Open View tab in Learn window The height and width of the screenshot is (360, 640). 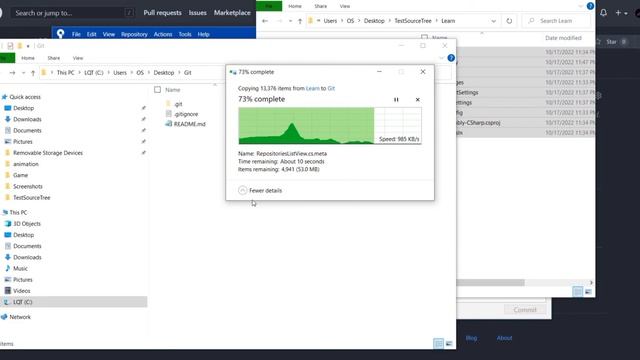344,6
